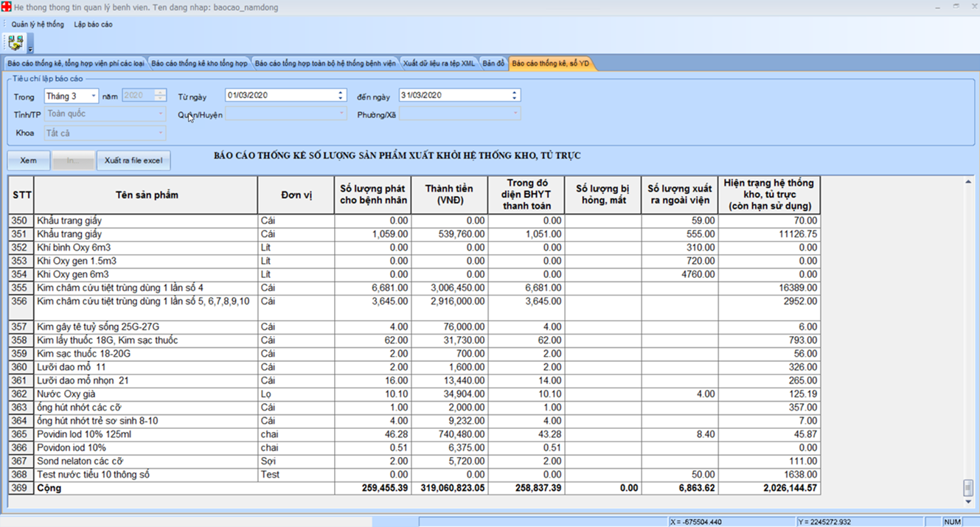Viewport: 980px width, 527px height.
Task: Select row 351 Khẩu trang giấy
Action: point(414,234)
